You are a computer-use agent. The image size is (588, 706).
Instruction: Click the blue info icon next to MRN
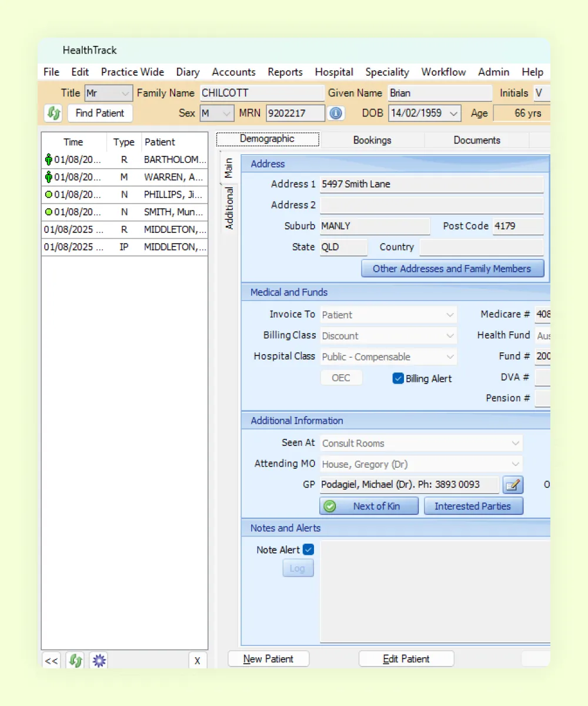(336, 113)
